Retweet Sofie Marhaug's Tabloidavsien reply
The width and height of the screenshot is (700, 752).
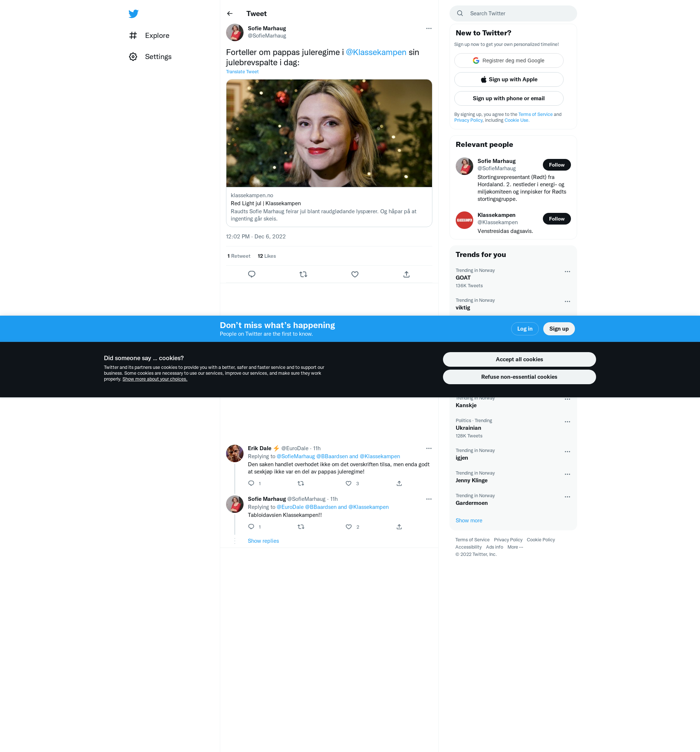pos(301,527)
